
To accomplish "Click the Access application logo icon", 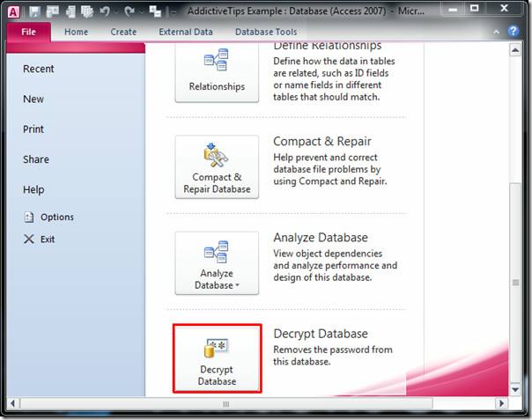I will click(13, 12).
